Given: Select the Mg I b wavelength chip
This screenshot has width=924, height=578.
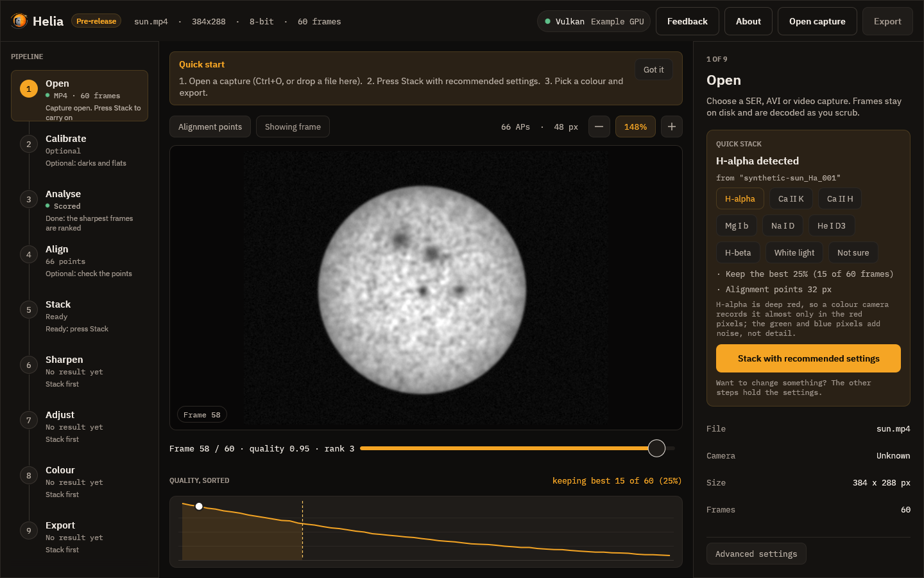Looking at the screenshot, I should pyautogui.click(x=737, y=225).
